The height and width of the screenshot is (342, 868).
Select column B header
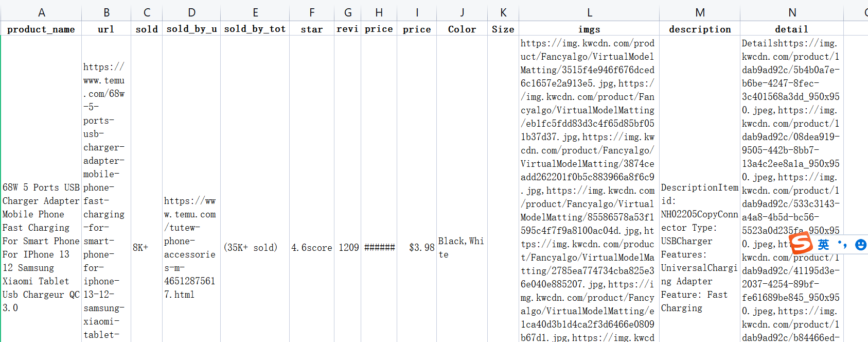106,12
